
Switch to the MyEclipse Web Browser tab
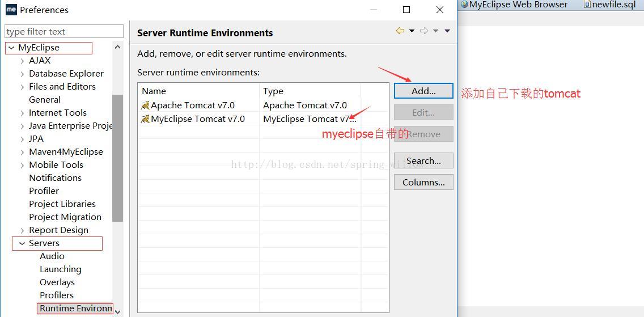[x=514, y=5]
